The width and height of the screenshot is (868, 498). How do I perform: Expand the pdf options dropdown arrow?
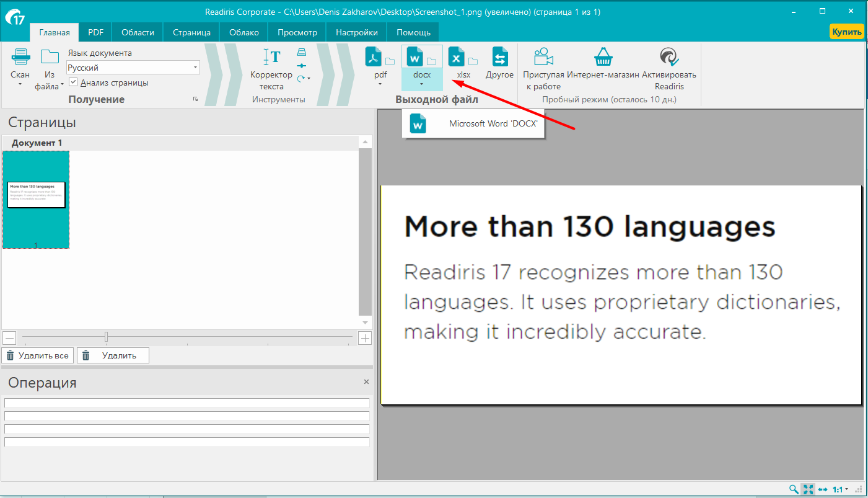click(x=380, y=84)
